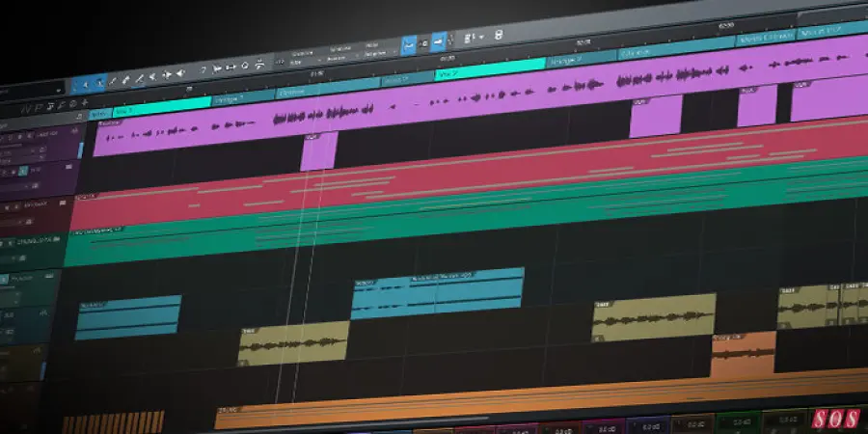Click the gray icon between the blue toggles

pyautogui.click(x=423, y=43)
